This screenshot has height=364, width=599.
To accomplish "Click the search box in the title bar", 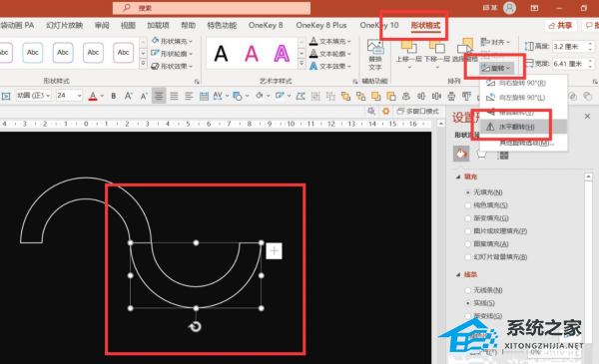I will tap(212, 8).
